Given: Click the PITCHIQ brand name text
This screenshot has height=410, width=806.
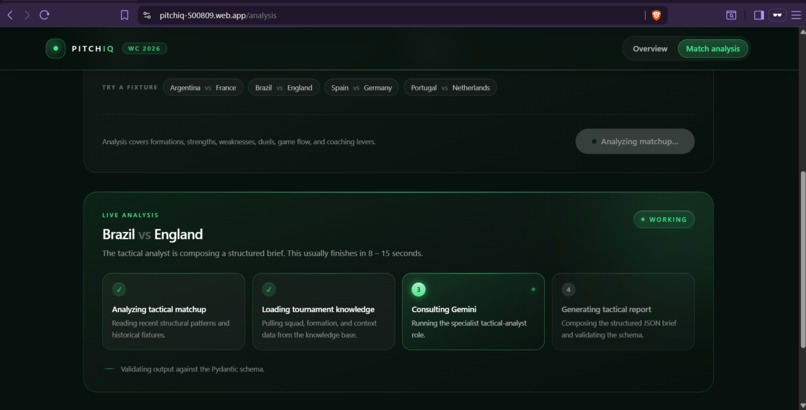Looking at the screenshot, I should pos(93,49).
